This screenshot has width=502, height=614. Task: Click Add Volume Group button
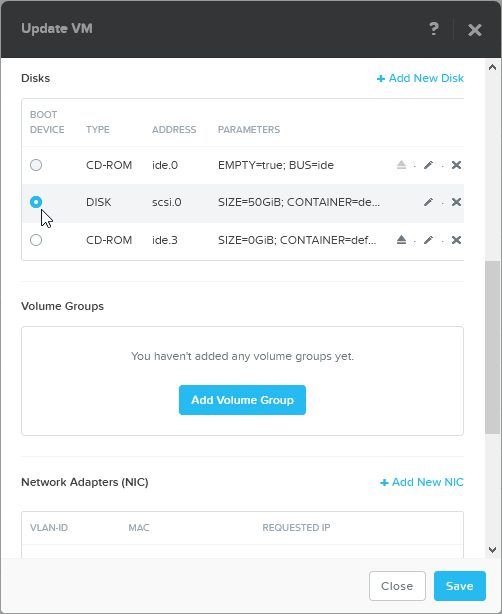point(242,400)
